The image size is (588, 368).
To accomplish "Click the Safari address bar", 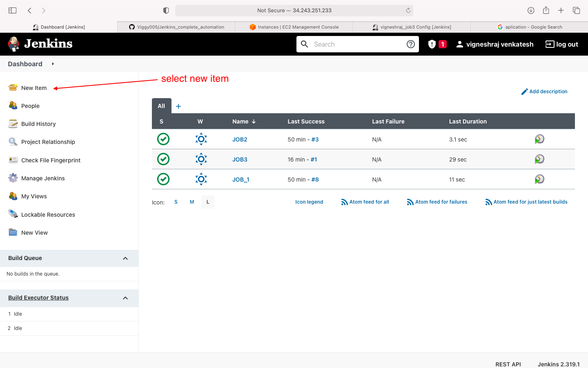I will 294,10.
